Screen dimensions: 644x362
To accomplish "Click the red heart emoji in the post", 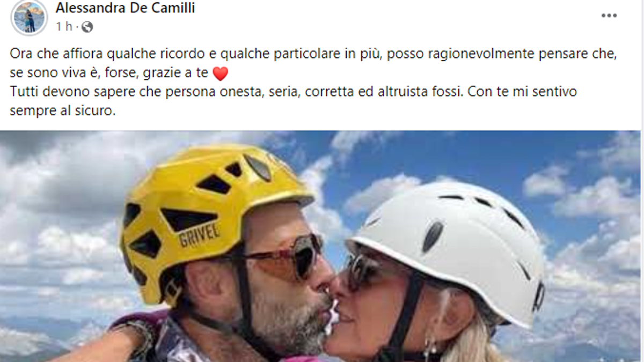I will coord(221,72).
